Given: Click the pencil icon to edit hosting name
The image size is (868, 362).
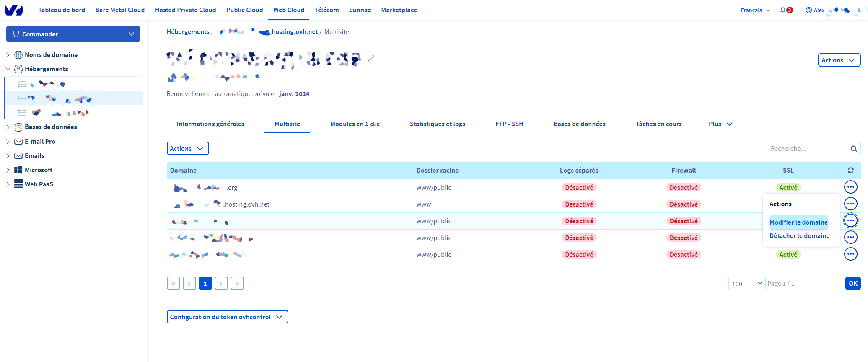Looking at the screenshot, I should [371, 58].
